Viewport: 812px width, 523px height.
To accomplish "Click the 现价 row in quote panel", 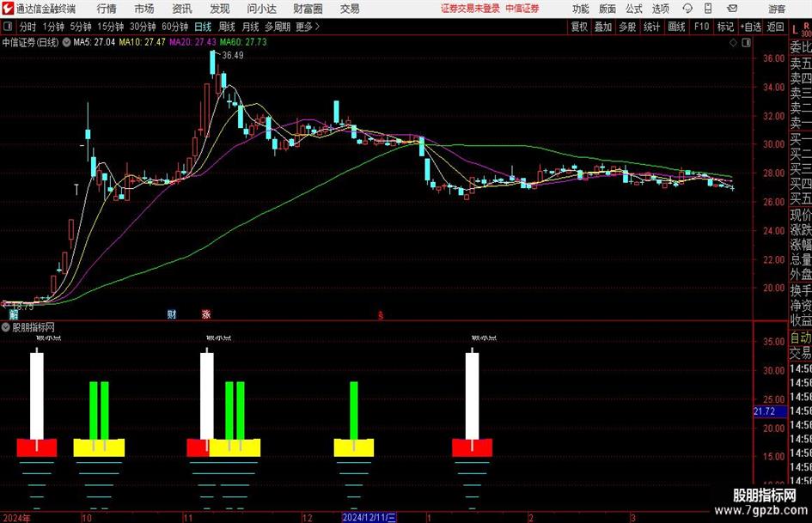I will point(801,215).
